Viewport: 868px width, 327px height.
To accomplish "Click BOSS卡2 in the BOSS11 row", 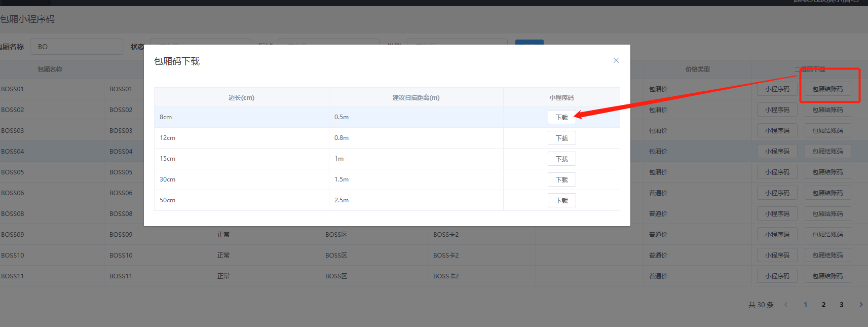I will (446, 276).
